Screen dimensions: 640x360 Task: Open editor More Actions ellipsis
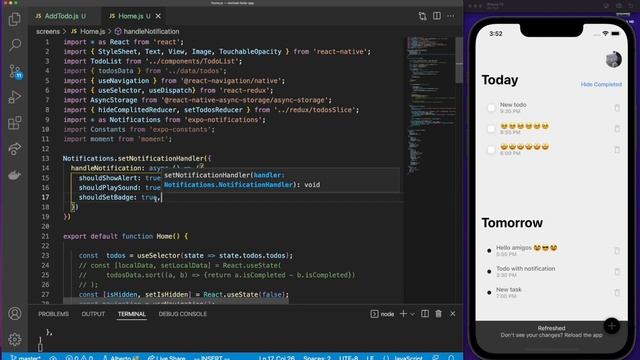451,16
